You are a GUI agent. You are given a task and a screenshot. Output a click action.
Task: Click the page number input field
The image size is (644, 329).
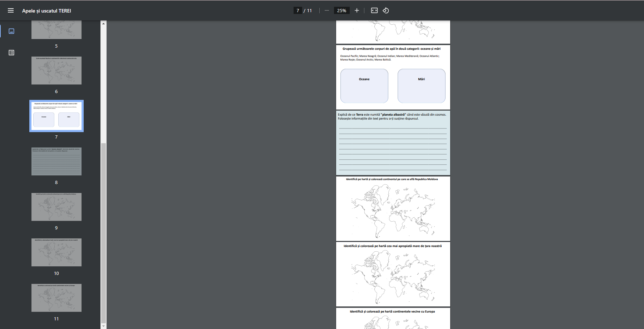298,11
